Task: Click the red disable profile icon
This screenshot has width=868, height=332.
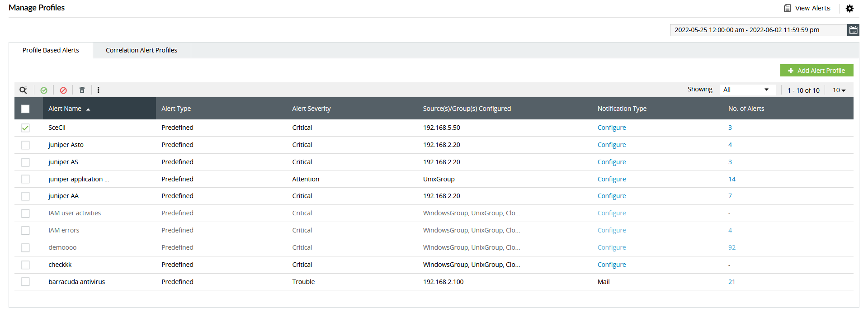Action: [x=63, y=90]
